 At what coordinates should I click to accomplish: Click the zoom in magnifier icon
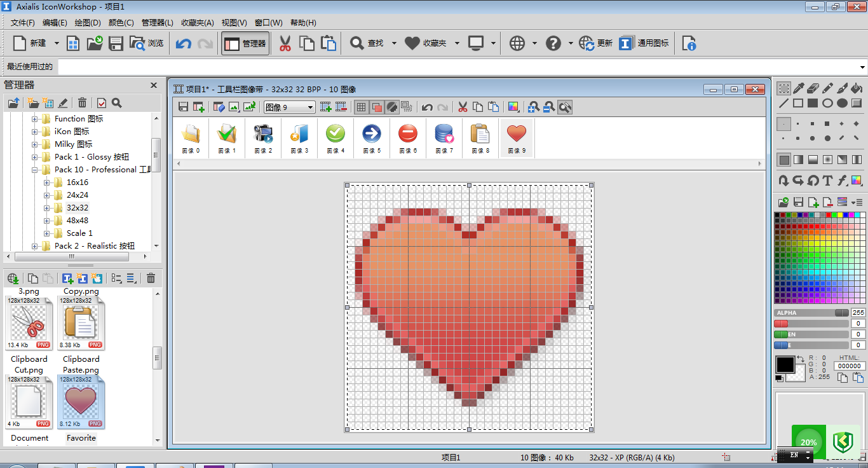click(533, 107)
